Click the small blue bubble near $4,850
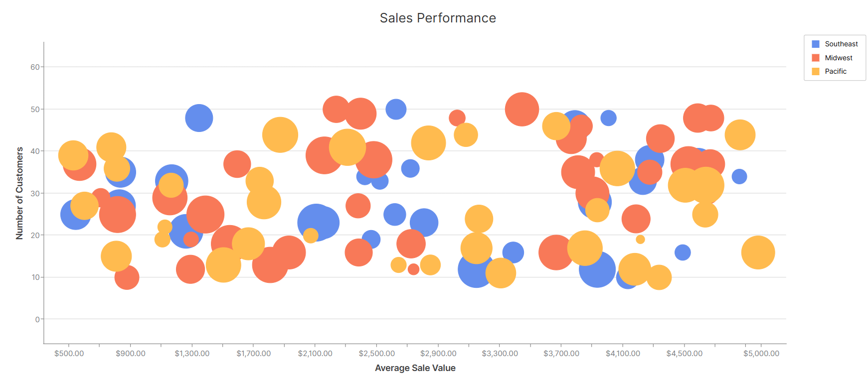The width and height of the screenshot is (868, 377). coord(739,176)
